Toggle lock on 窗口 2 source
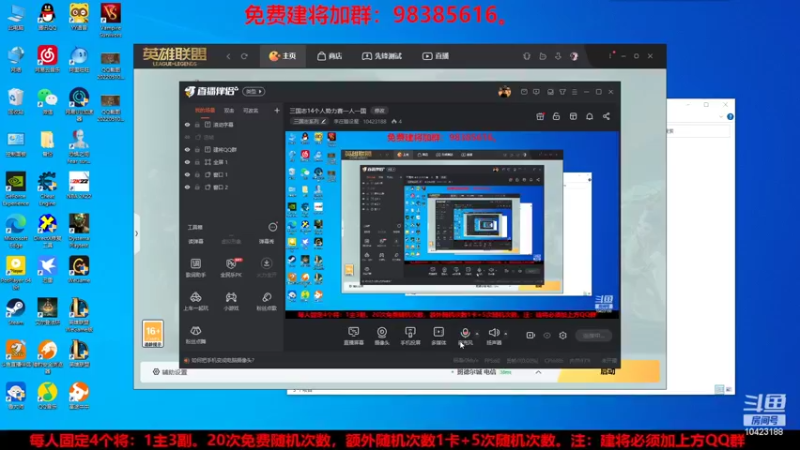The image size is (800, 450). [197, 187]
